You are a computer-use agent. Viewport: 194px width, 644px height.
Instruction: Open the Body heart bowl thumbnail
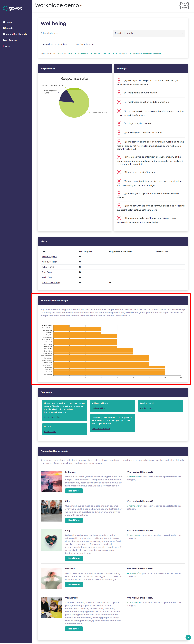tap(51, 540)
